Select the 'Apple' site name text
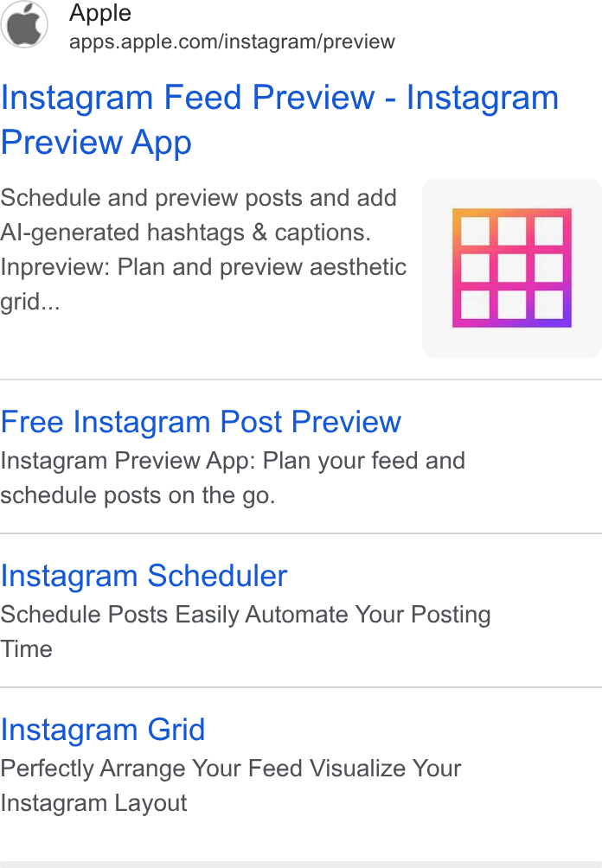This screenshot has width=602, height=868. pyautogui.click(x=100, y=13)
